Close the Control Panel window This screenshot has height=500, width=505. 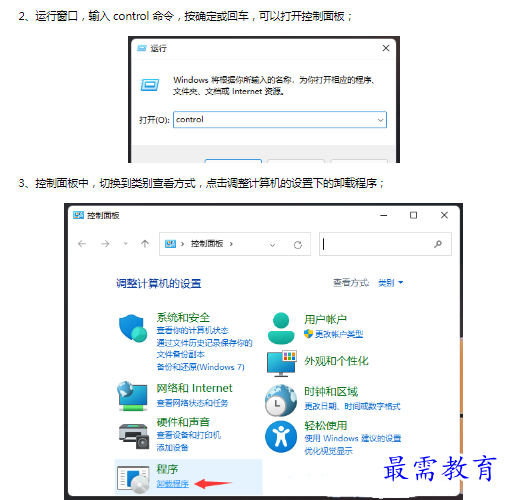(444, 215)
